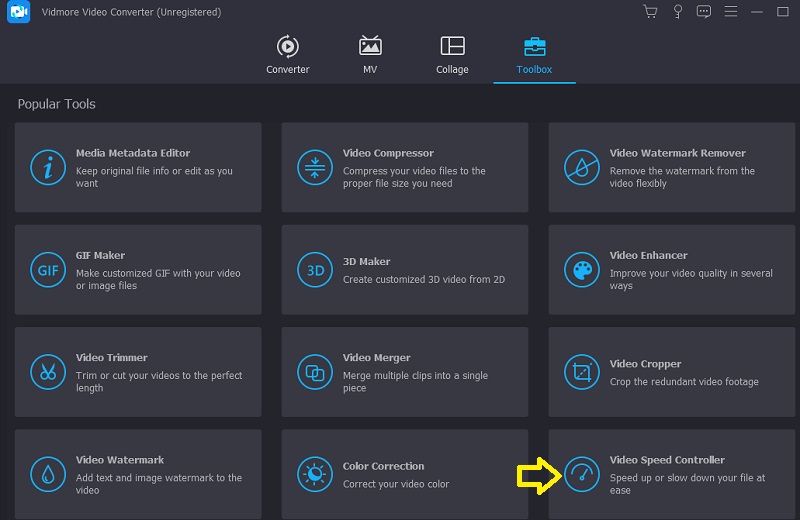Click the Video Enhancer palette icon
This screenshot has height=520, width=800.
(581, 270)
